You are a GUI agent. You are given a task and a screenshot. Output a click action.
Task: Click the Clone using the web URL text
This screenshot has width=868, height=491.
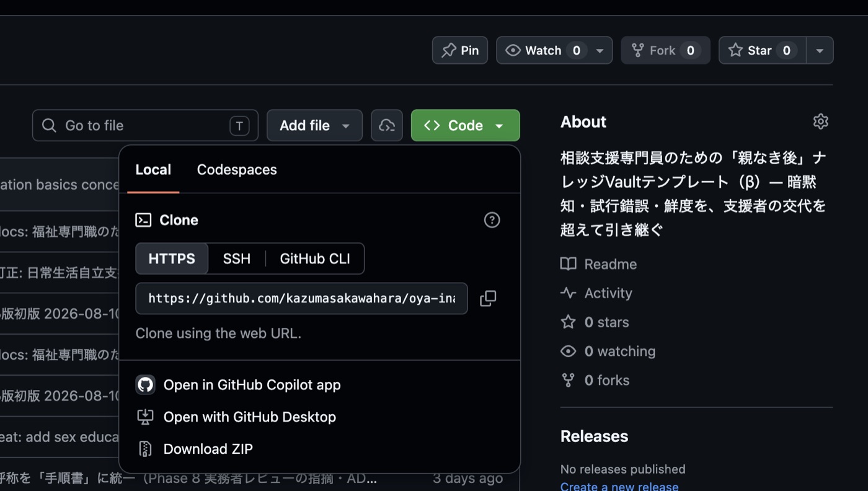(x=218, y=334)
